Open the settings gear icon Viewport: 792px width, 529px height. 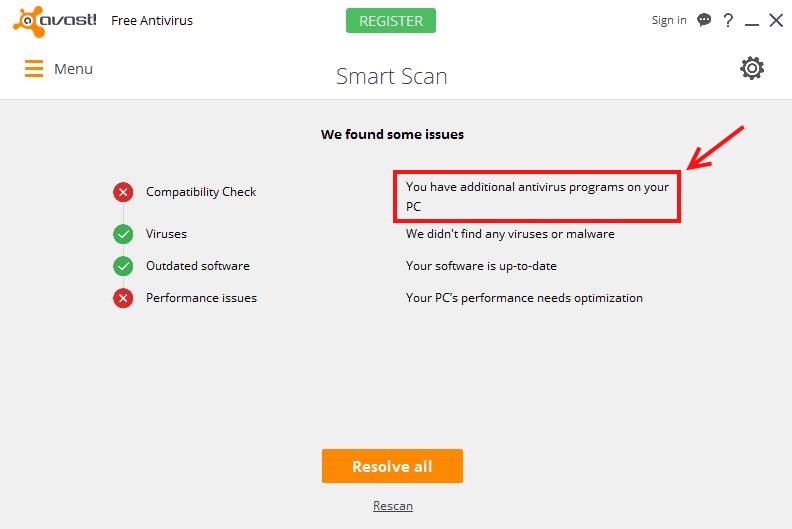tap(752, 68)
